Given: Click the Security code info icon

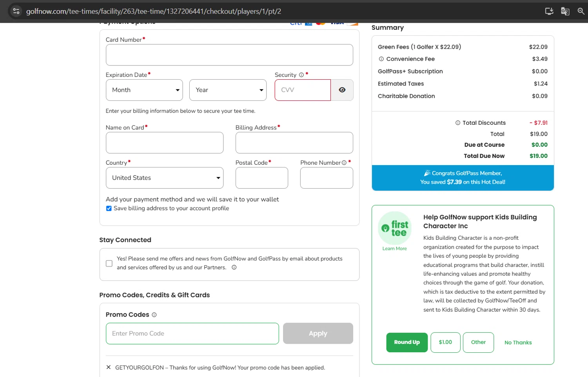Looking at the screenshot, I should (301, 75).
